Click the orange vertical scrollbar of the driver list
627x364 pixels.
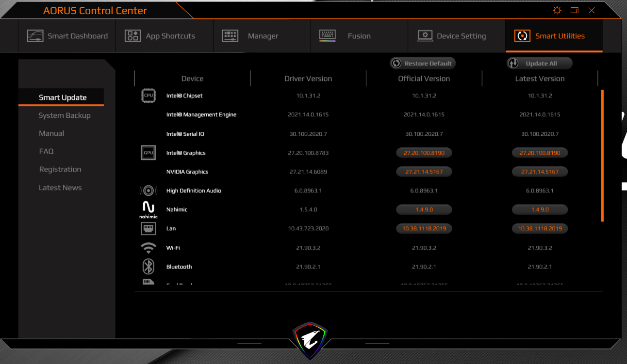pos(602,156)
